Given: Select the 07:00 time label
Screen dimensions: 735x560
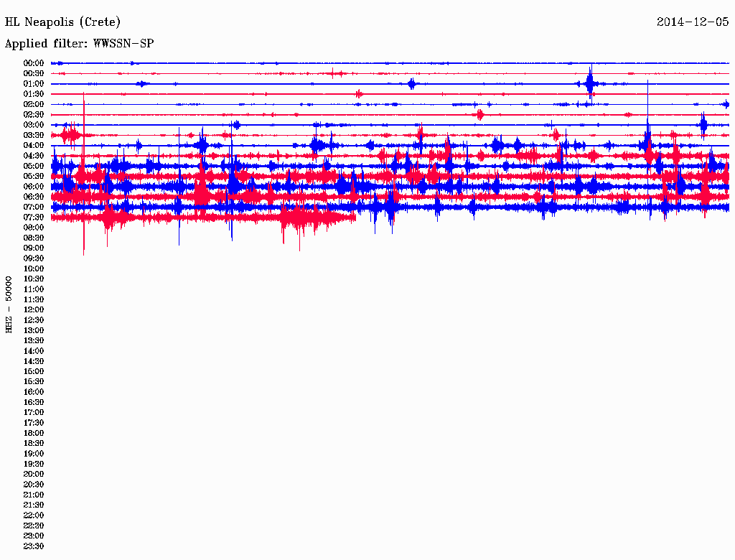Looking at the screenshot, I should (34, 207).
